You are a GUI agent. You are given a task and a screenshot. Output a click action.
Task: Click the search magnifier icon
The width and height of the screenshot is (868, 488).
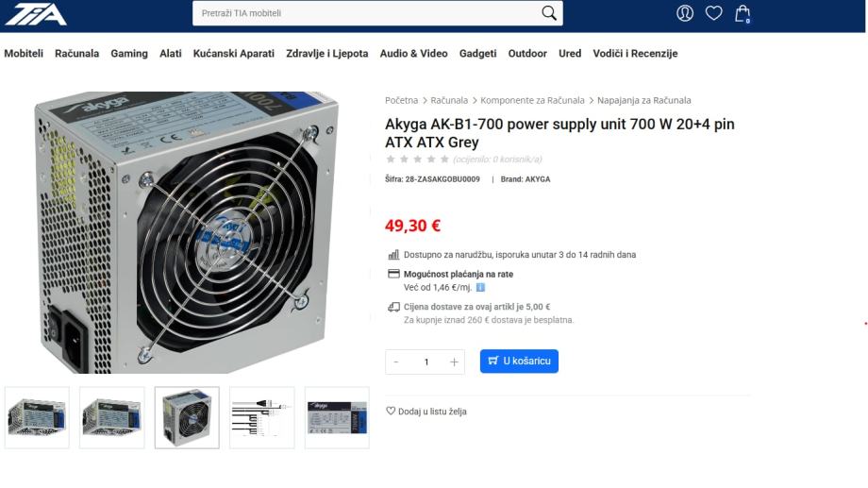(x=548, y=12)
